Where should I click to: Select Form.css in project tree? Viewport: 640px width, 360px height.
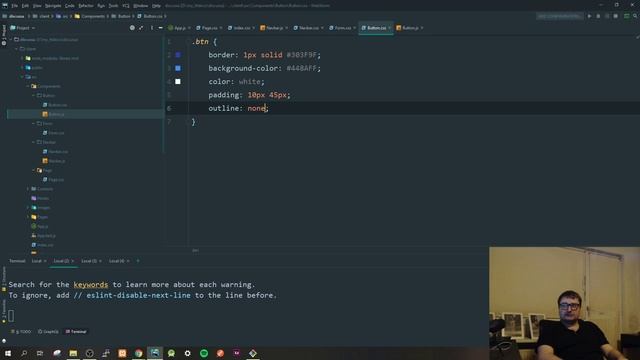pos(53,133)
